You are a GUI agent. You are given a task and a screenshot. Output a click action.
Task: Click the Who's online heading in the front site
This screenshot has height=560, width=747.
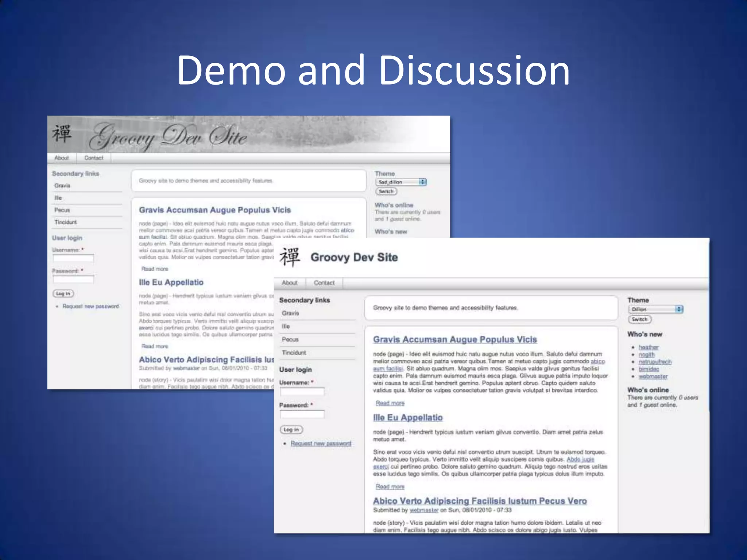tap(648, 390)
